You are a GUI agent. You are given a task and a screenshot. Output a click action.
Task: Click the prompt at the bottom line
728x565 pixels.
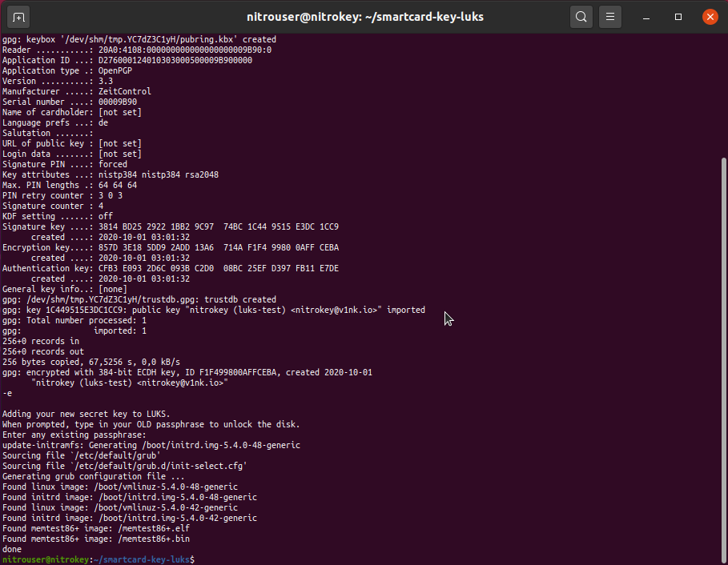(98, 559)
